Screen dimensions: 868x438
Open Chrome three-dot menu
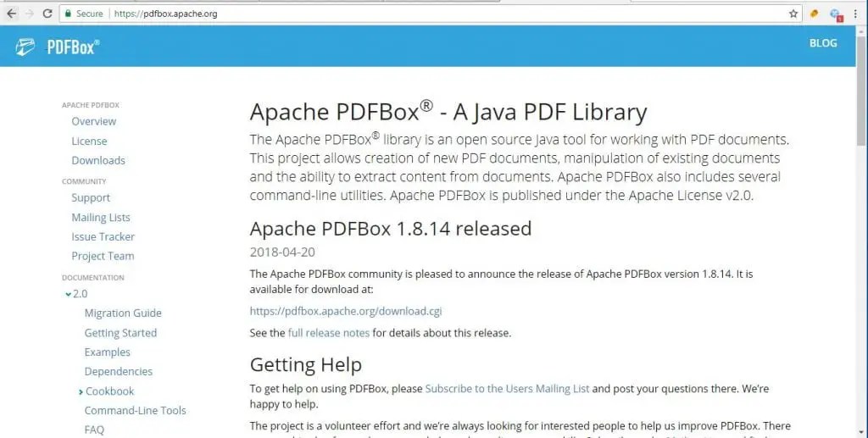pyautogui.click(x=856, y=14)
